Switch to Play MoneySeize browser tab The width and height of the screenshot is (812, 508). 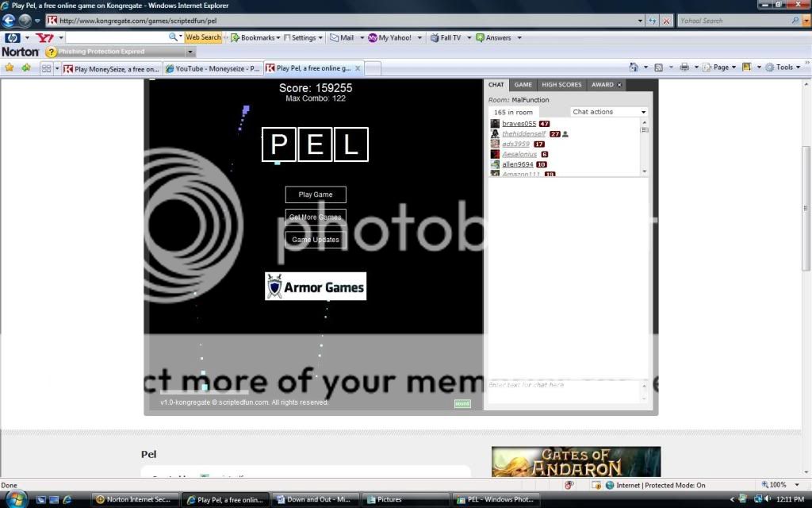tap(111, 69)
